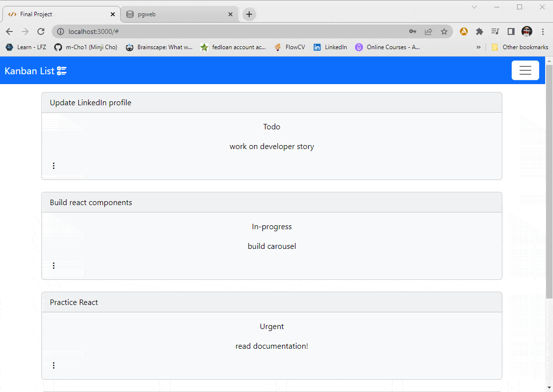Open the FlowCV bookmark
553x392 pixels.
(290, 47)
